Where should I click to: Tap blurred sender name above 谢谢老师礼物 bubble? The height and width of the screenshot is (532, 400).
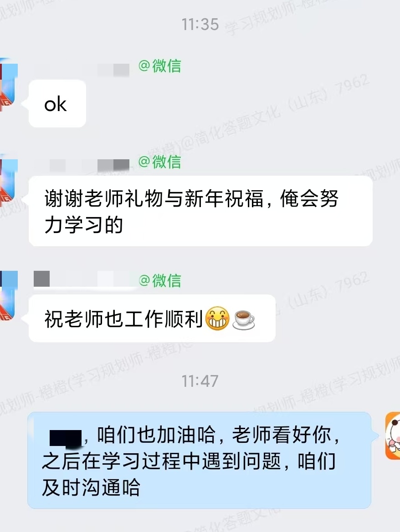pyautogui.click(x=82, y=166)
